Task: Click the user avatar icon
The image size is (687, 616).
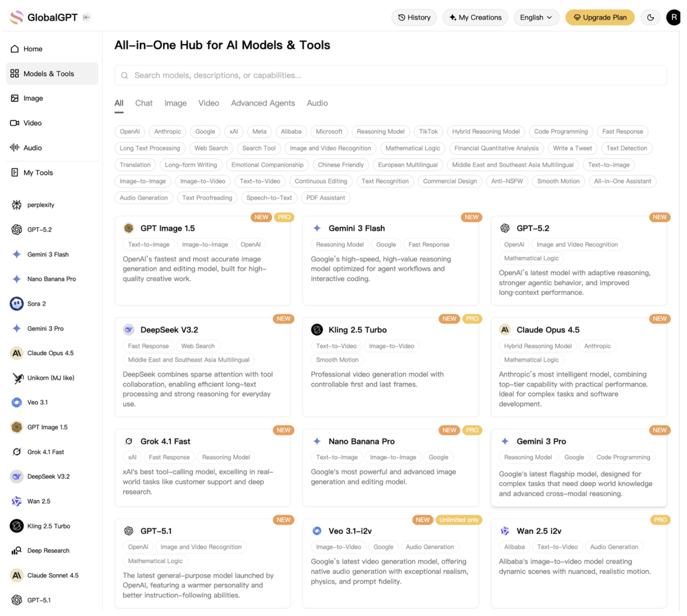Action: click(x=674, y=18)
